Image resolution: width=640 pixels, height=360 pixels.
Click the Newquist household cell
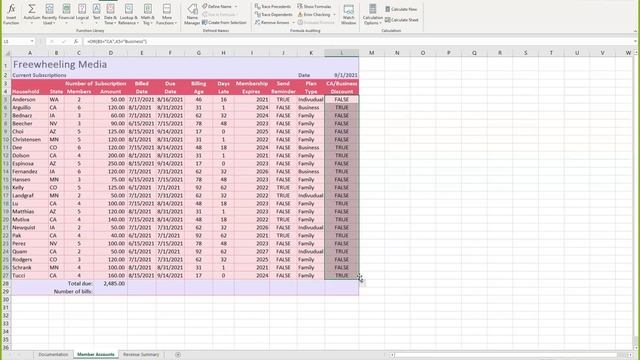pos(30,227)
